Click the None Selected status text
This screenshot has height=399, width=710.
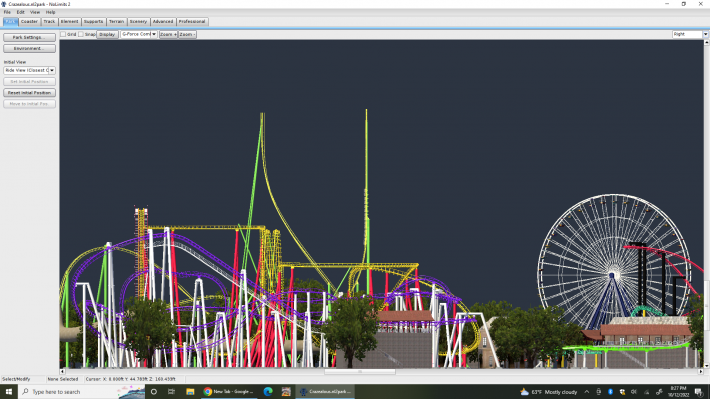click(63, 379)
